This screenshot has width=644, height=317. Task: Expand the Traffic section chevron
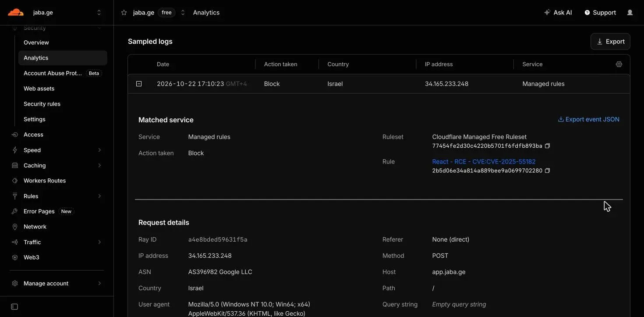(x=99, y=242)
